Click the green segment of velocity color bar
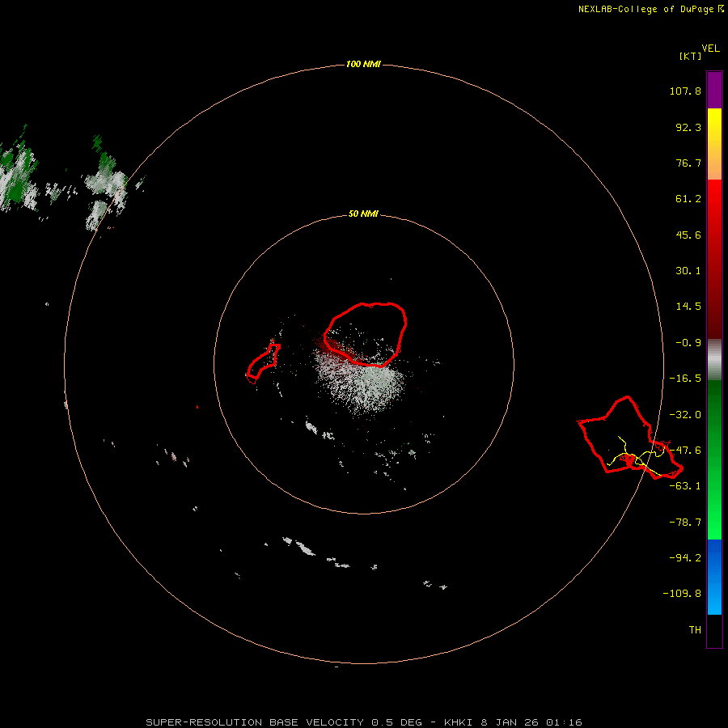This screenshot has height=728, width=728. (714, 459)
